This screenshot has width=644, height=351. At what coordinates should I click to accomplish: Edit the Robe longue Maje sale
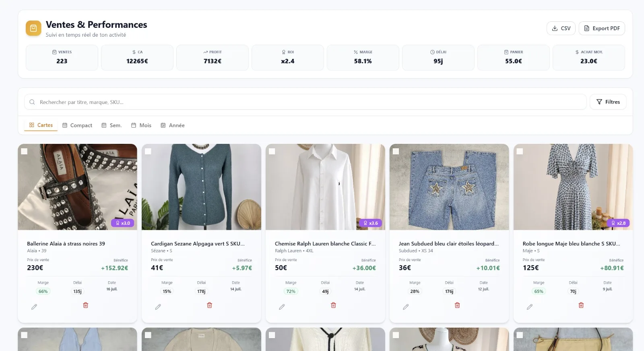pos(530,307)
